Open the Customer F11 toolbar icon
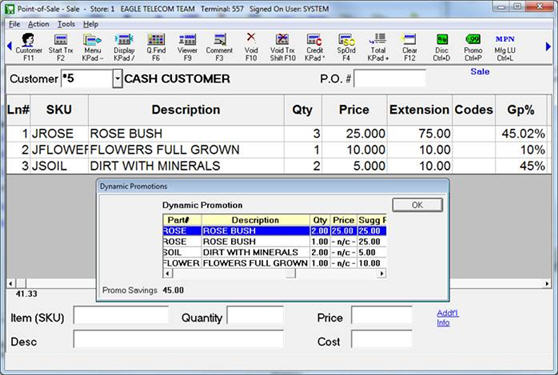This screenshot has height=375, width=558. pos(28,47)
